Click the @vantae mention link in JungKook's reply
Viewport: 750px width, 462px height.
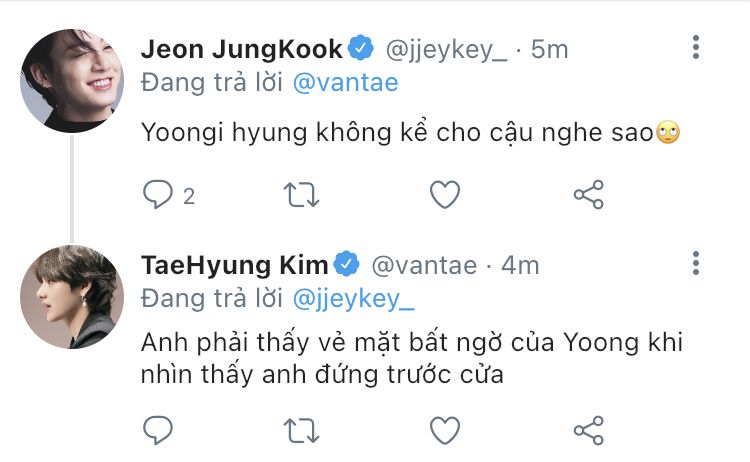point(345,82)
